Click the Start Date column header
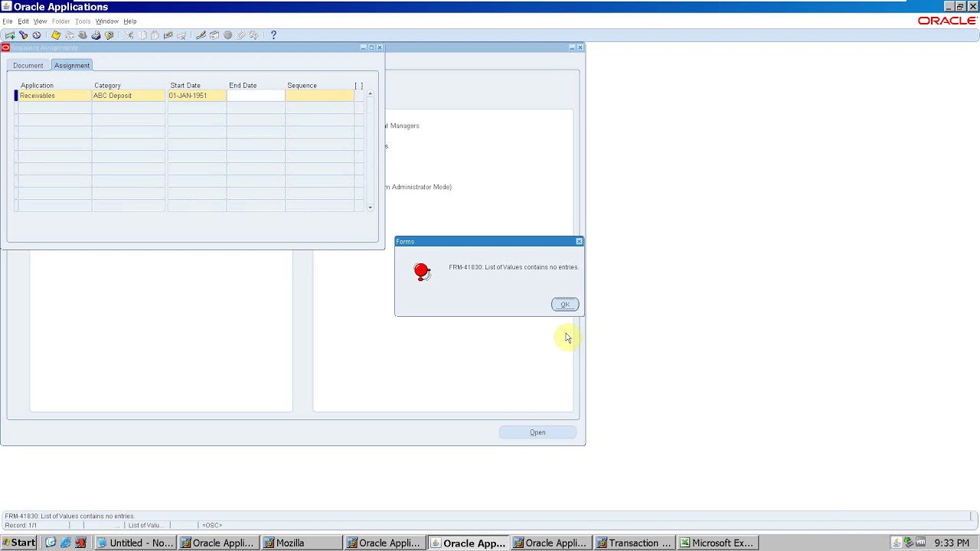This screenshot has height=551, width=980. tap(185, 86)
